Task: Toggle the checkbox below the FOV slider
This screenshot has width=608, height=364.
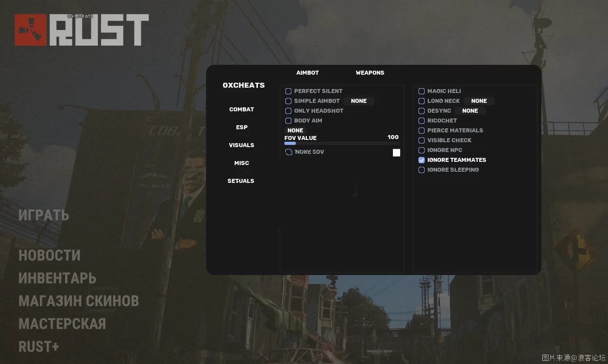Action: click(289, 152)
